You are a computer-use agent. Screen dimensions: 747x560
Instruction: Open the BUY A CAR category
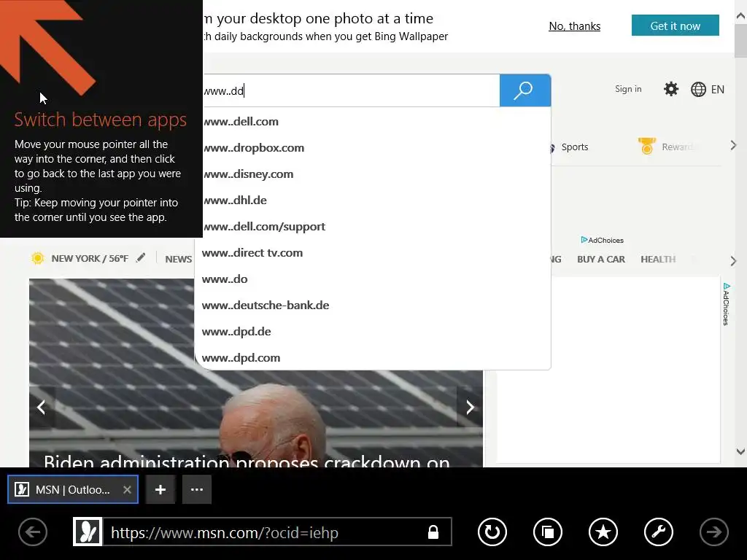click(x=601, y=259)
